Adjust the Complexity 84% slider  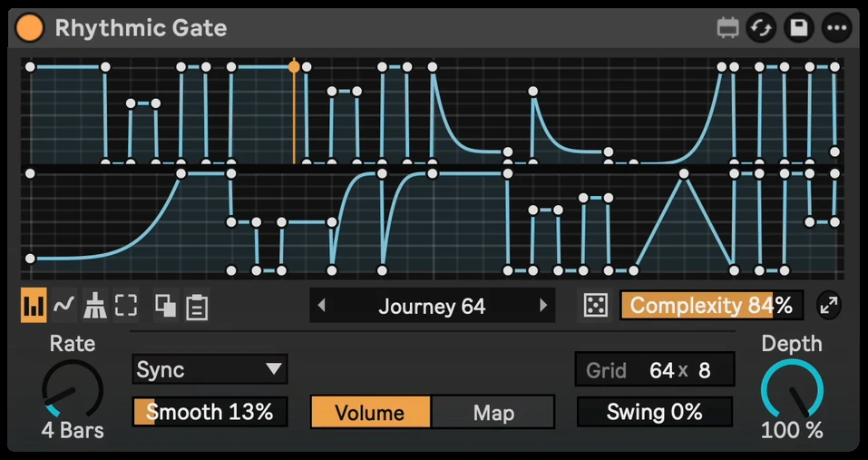[x=711, y=306]
